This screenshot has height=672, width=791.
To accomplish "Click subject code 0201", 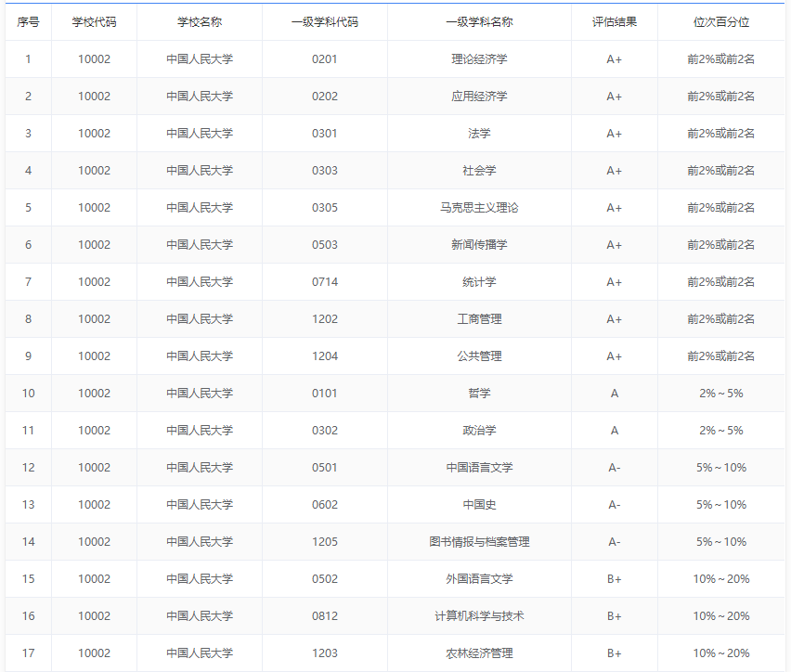I will tap(325, 59).
